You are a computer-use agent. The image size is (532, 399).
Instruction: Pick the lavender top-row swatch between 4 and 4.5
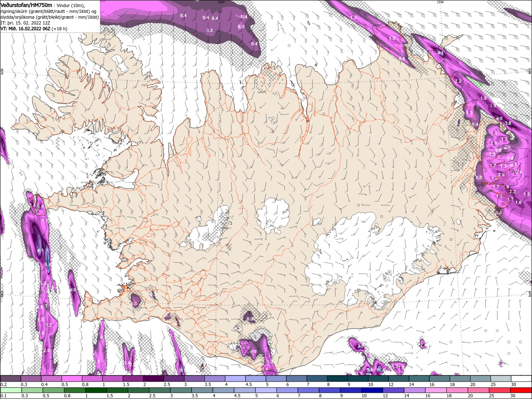pos(235,379)
